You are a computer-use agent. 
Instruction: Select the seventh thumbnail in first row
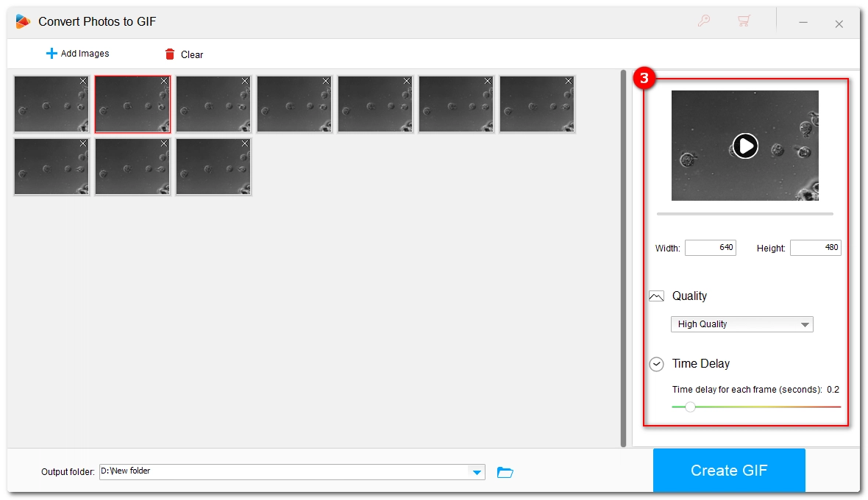(x=537, y=104)
